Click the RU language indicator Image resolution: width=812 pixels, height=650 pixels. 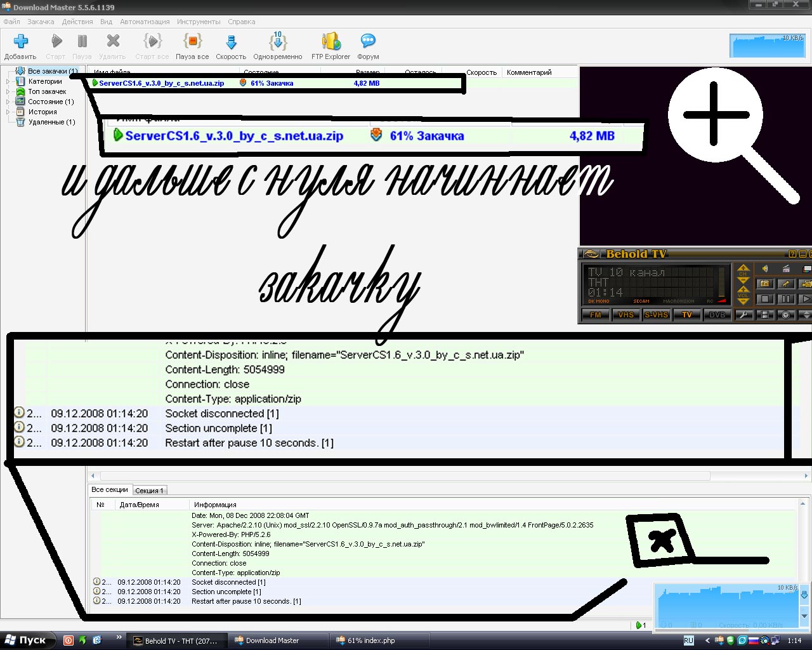point(688,641)
